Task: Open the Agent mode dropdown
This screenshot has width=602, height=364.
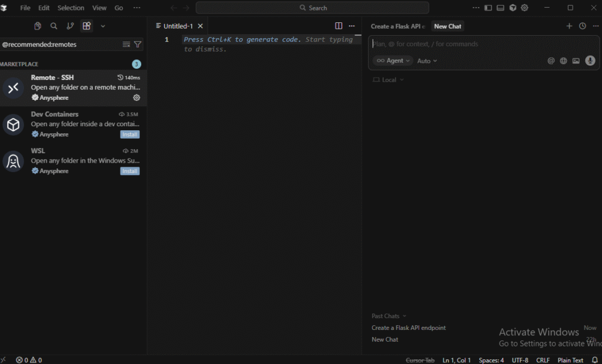Action: pyautogui.click(x=393, y=60)
